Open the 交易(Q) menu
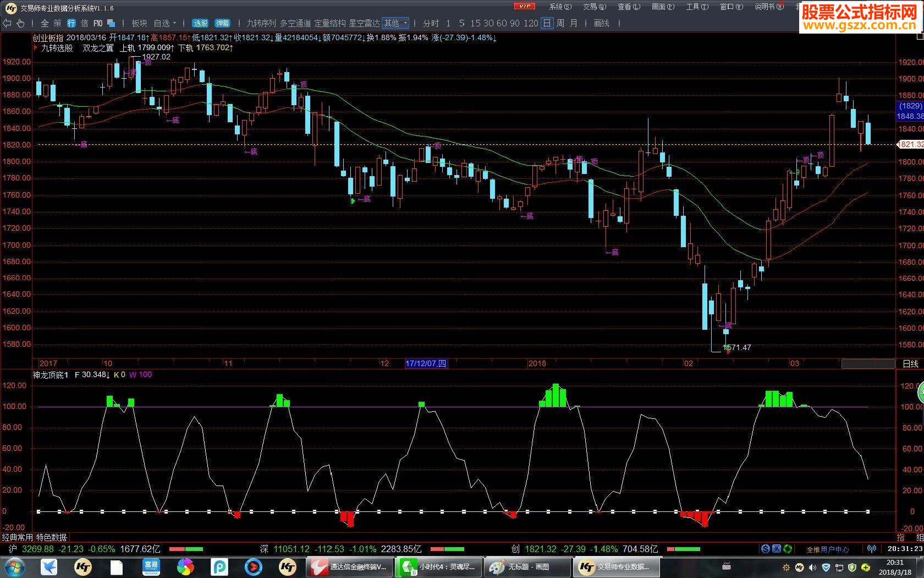Image resolution: width=924 pixels, height=578 pixels. click(x=595, y=7)
